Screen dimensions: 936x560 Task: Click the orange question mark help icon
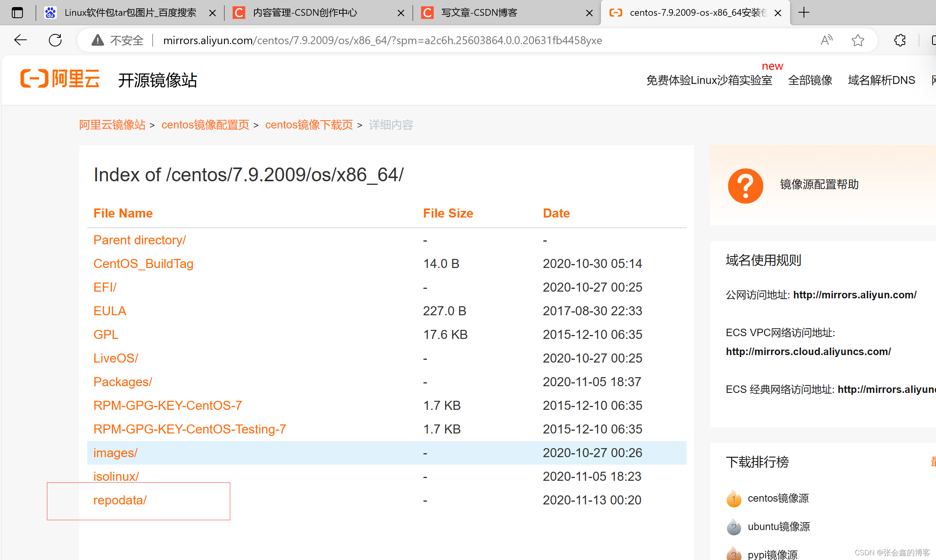pyautogui.click(x=745, y=186)
